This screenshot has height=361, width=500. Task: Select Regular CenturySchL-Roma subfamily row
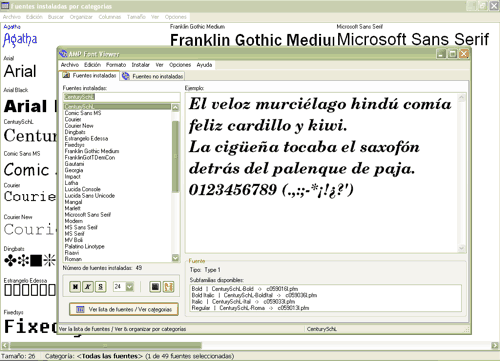click(250, 308)
